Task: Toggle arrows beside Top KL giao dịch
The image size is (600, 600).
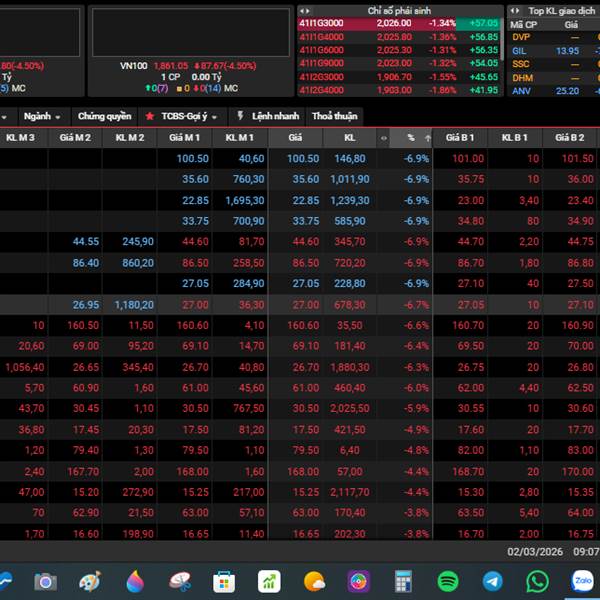Action: 516,9
